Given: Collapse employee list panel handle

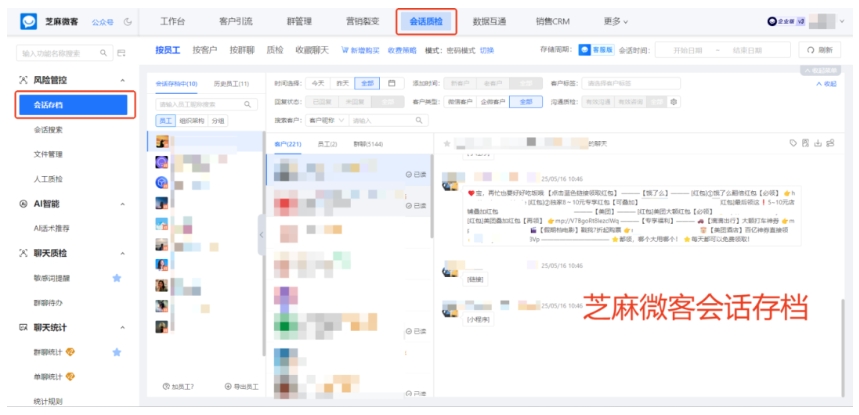Looking at the screenshot, I should click(x=263, y=236).
